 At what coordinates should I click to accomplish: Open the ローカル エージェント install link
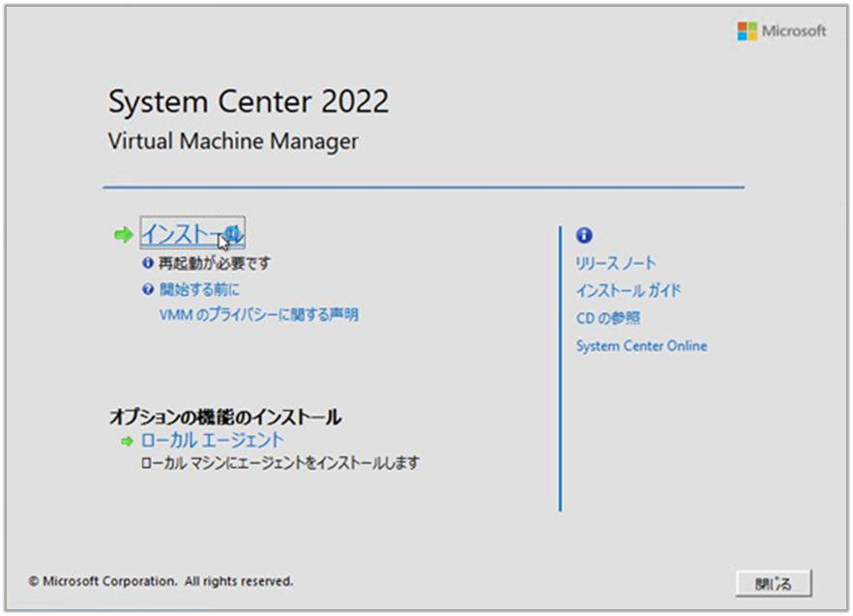(x=212, y=440)
